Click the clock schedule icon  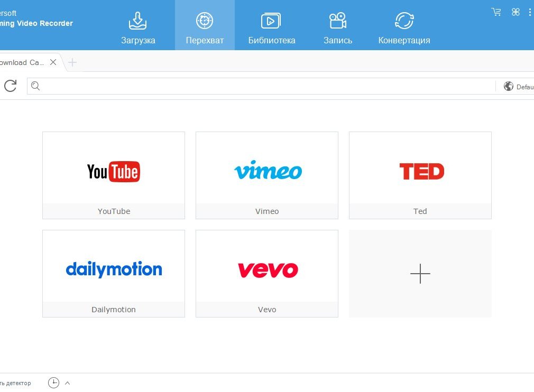point(53,383)
